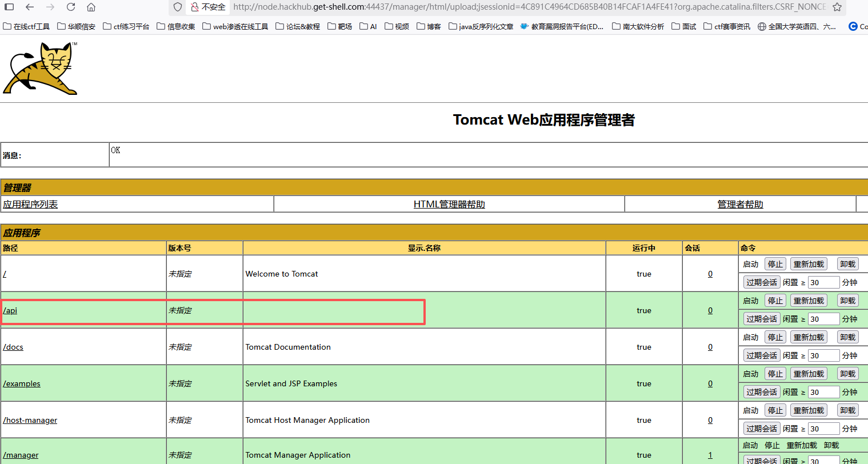This screenshot has height=464, width=868.
Task: Reload the current Tomcat manager page
Action: point(71,7)
